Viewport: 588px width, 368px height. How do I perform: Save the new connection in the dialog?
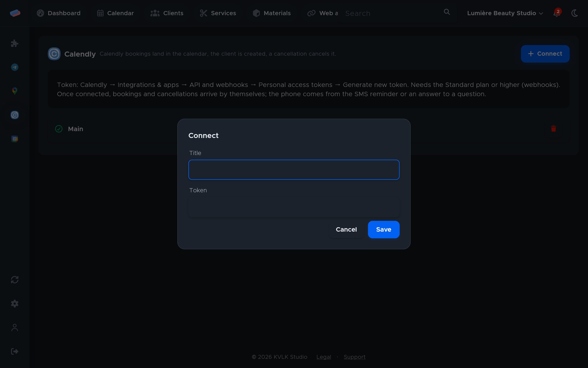tap(383, 230)
